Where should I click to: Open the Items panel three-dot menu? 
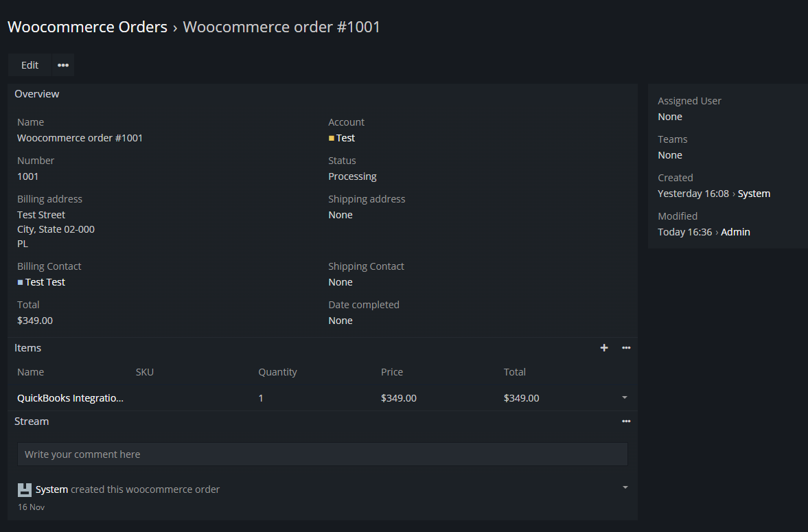coord(626,348)
